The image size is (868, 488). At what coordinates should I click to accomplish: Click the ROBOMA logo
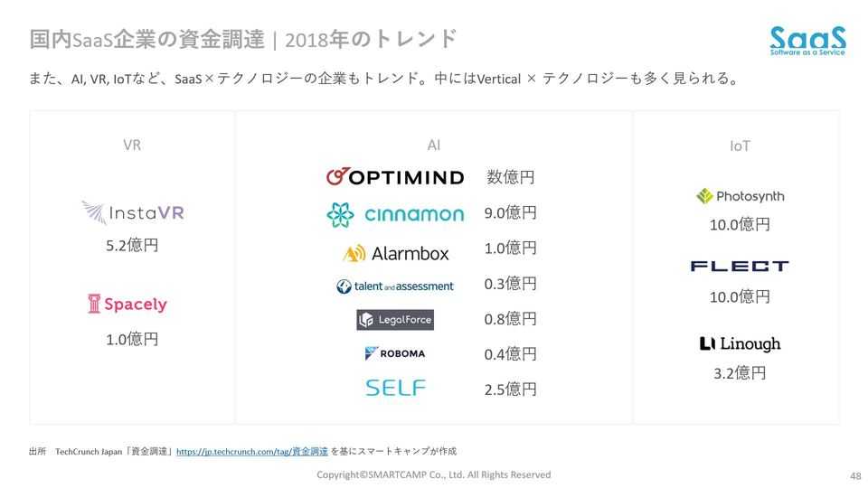pos(395,353)
